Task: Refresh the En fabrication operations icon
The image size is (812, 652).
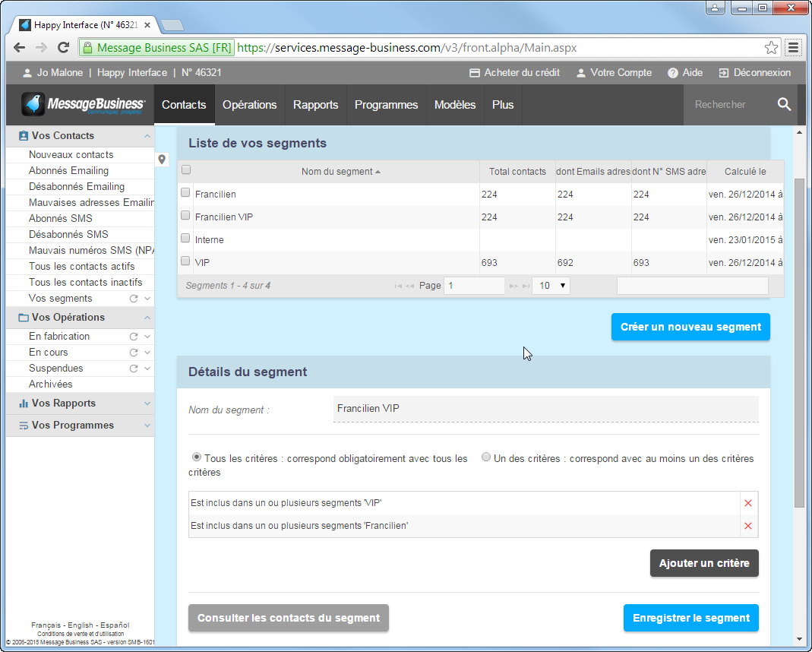Action: tap(134, 337)
